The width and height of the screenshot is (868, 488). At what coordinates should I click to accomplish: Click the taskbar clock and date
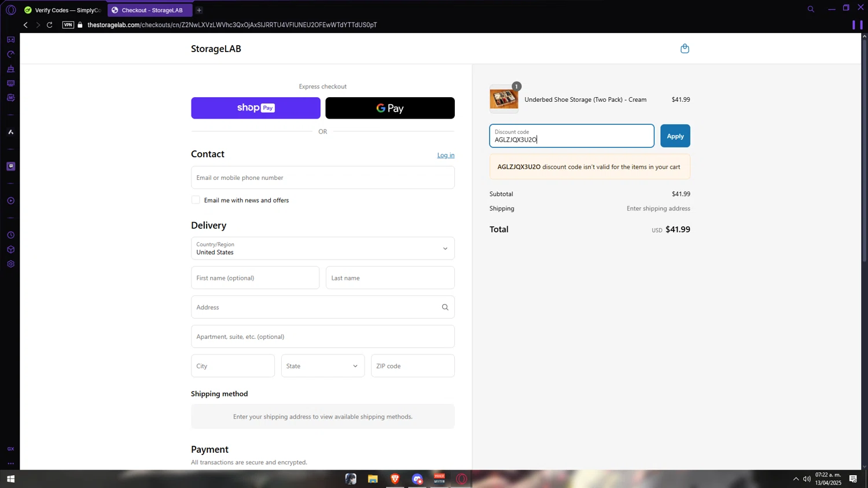tap(828, 479)
